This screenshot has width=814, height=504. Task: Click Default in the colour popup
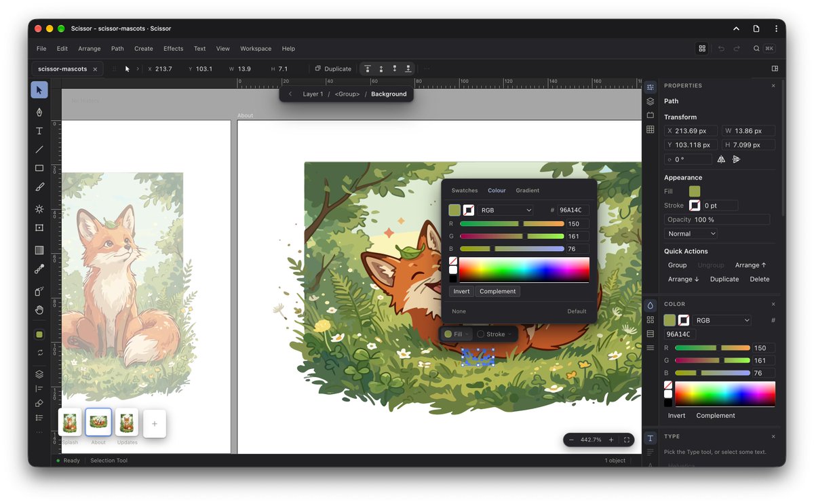click(x=577, y=311)
